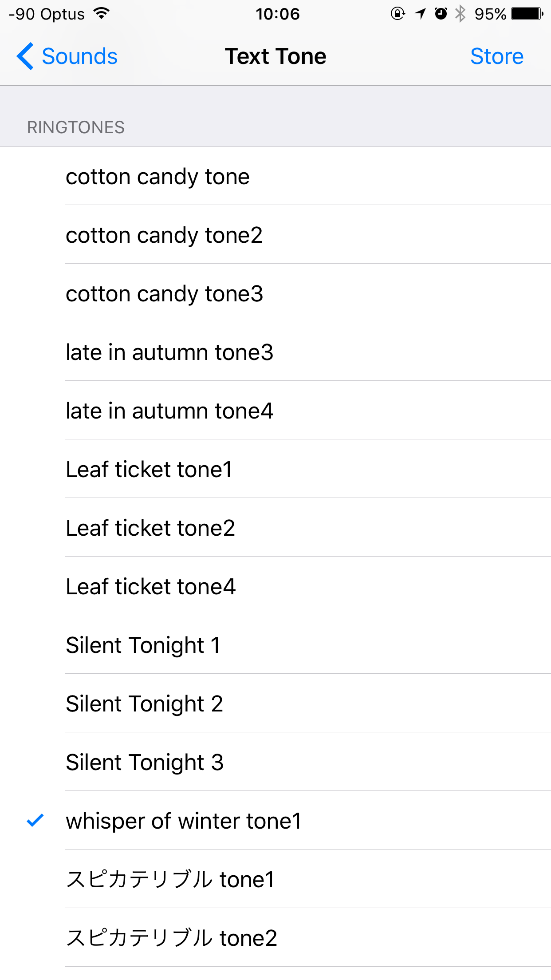Tap the Wi-Fi signal icon in status bar
The width and height of the screenshot is (551, 980).
[102, 14]
